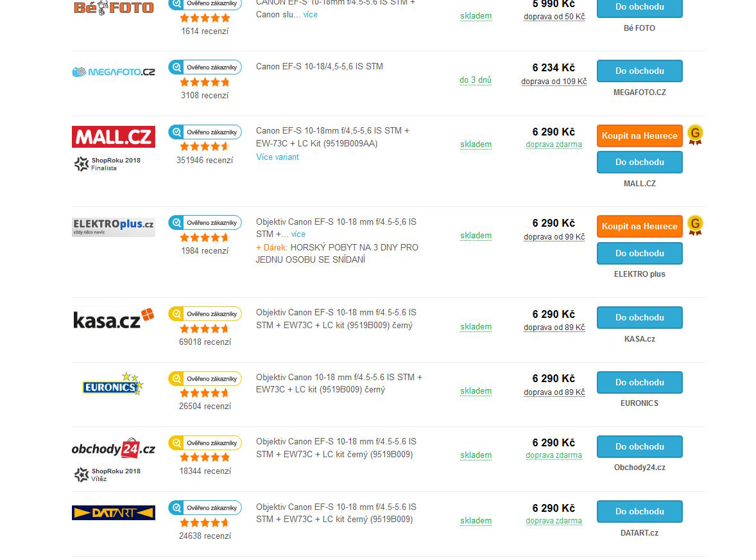Open the 18344 recenzí obchody24 reviews link
This screenshot has height=560, width=756.
[x=205, y=471]
